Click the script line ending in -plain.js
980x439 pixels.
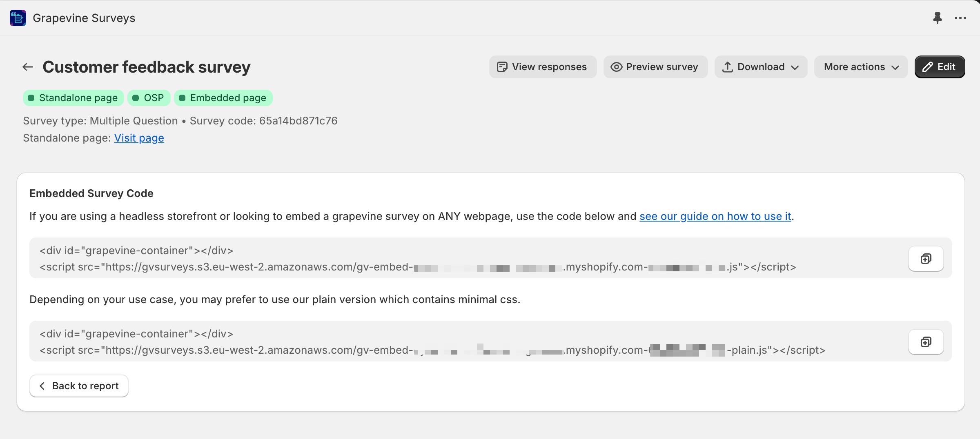click(432, 350)
